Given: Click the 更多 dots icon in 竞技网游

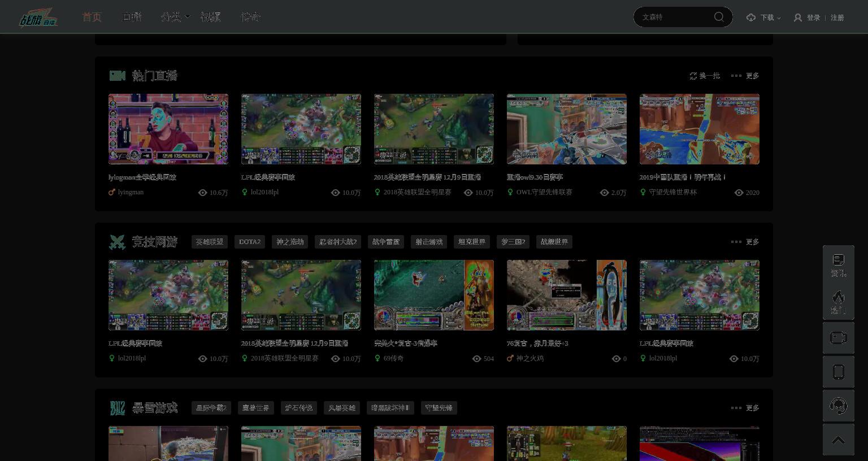Looking at the screenshot, I should 736,242.
